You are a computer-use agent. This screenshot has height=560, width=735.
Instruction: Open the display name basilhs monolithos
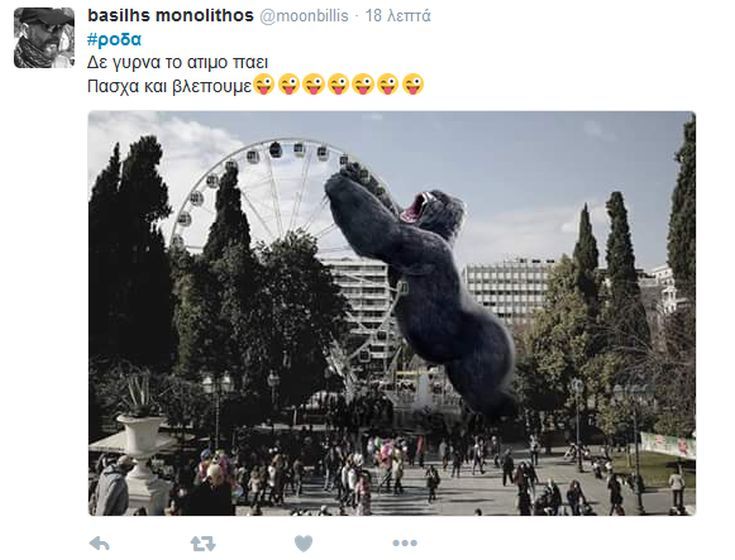tap(171, 15)
